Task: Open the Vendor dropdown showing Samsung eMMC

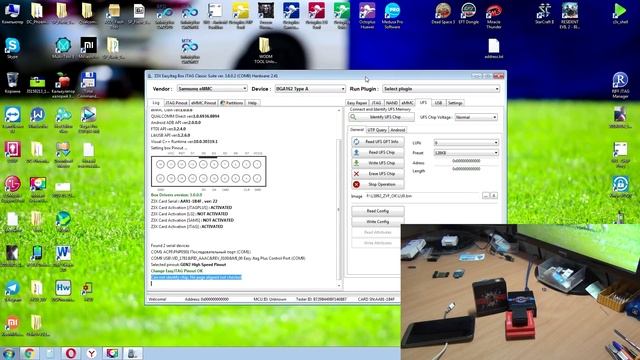Action: [212, 89]
